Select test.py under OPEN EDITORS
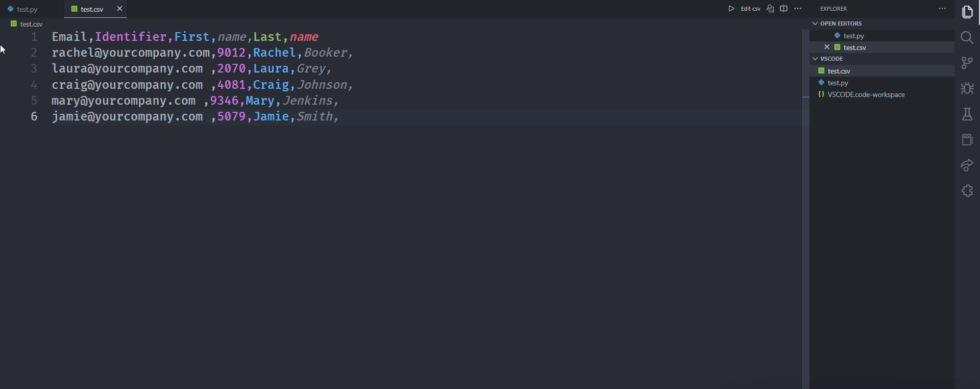 [x=853, y=35]
